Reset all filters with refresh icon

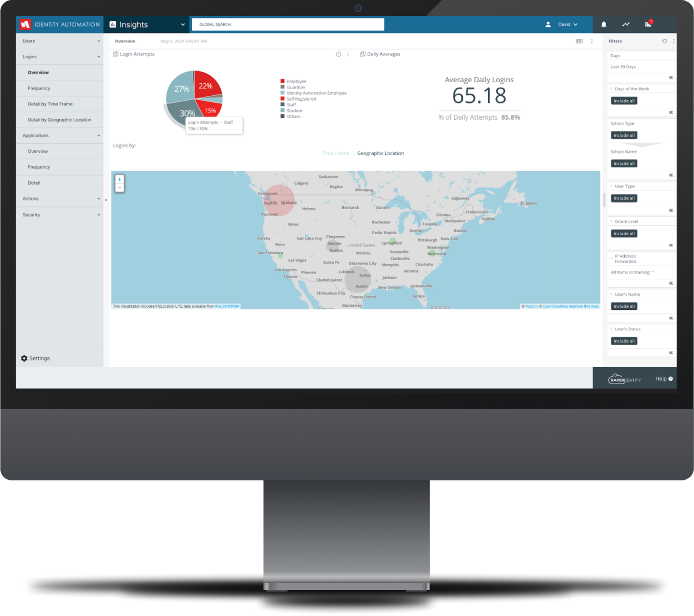pos(665,41)
